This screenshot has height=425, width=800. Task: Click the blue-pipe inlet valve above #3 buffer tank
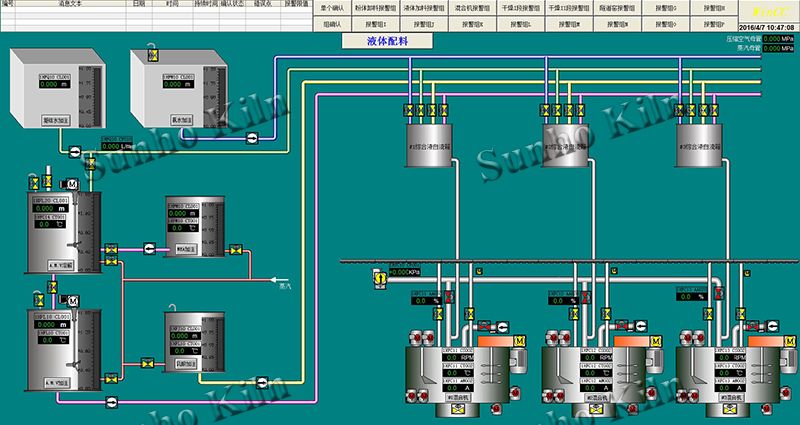(x=679, y=110)
